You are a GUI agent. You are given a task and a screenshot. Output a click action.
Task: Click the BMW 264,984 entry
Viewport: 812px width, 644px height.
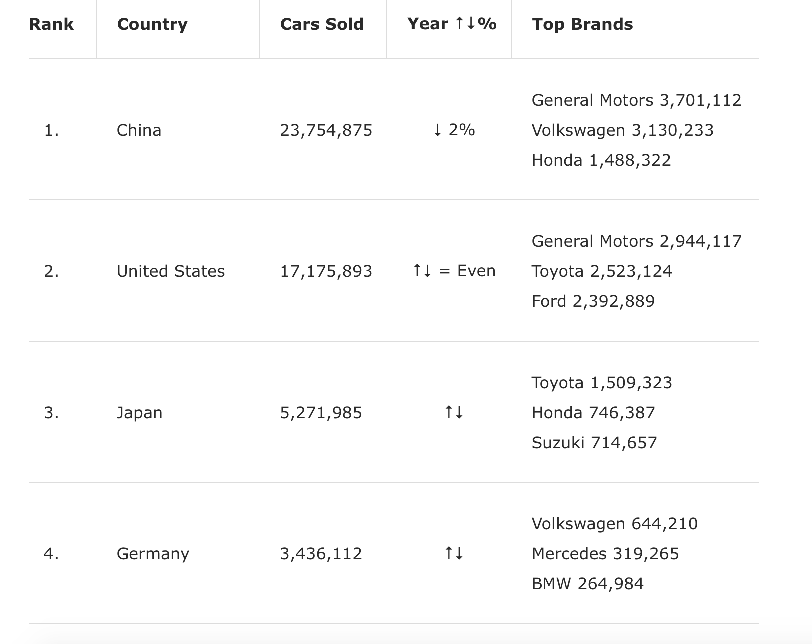click(x=587, y=584)
